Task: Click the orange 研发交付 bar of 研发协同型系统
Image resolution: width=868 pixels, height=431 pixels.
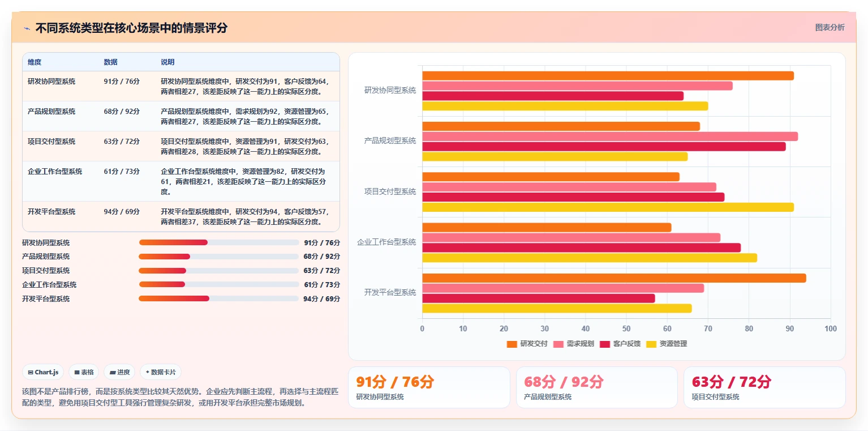Action: tap(608, 76)
